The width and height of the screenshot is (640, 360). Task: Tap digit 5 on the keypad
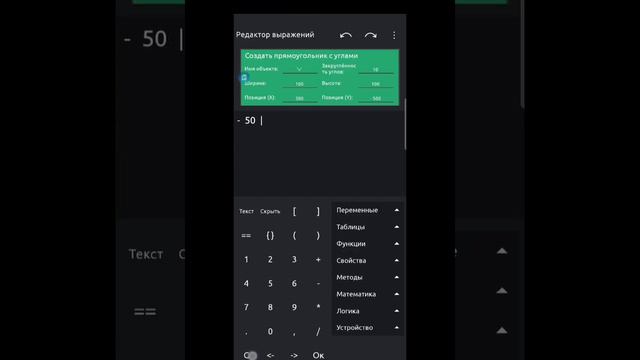click(270, 283)
